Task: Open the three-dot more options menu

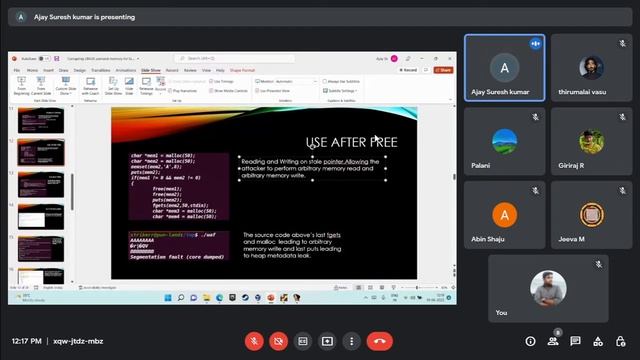Action: click(x=351, y=341)
